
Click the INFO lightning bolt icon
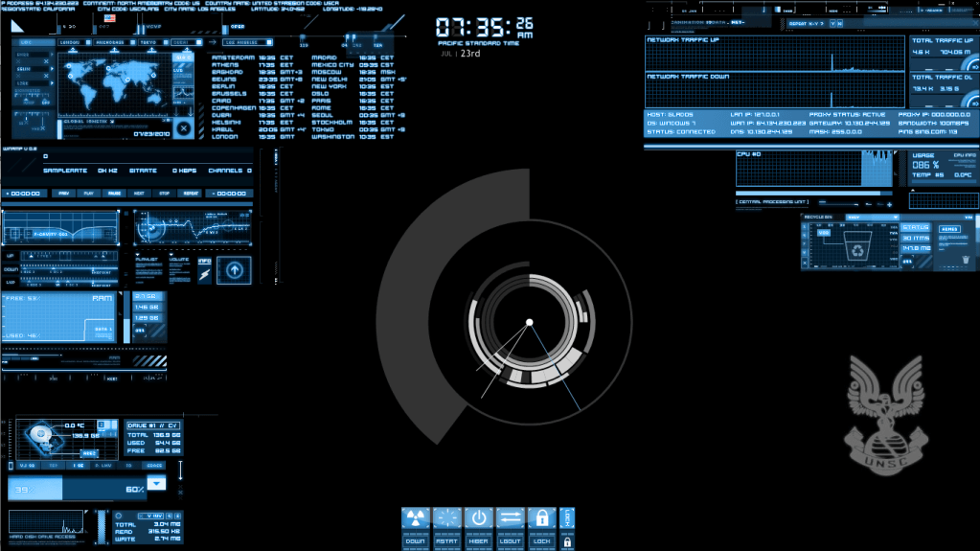pos(204,275)
